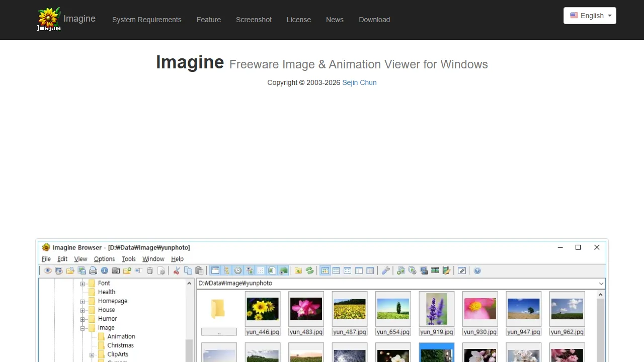
Task: Open the Tools menu
Action: pyautogui.click(x=128, y=259)
